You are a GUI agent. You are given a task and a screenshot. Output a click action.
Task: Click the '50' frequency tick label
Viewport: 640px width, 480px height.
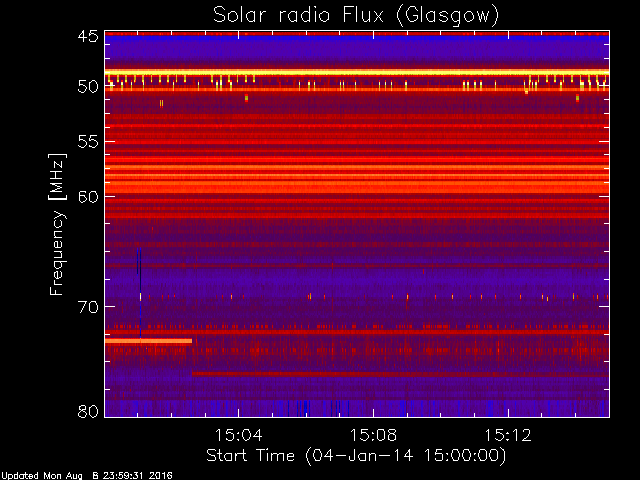tap(88, 87)
